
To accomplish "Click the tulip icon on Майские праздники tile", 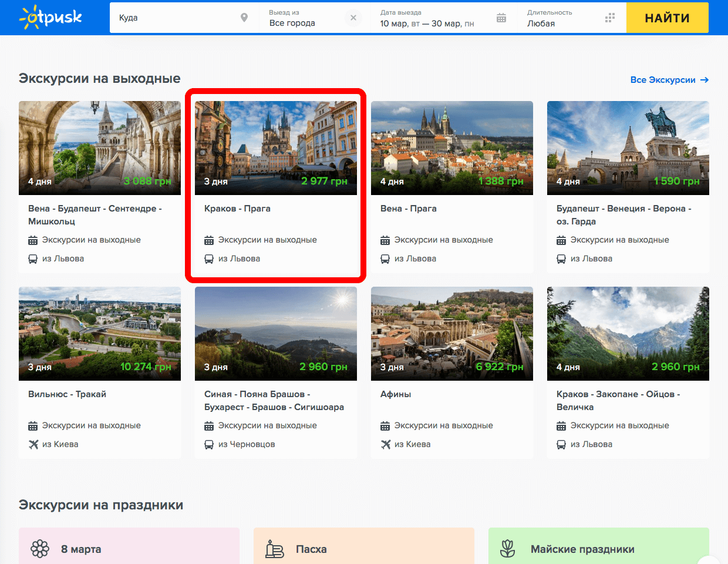I will point(508,549).
